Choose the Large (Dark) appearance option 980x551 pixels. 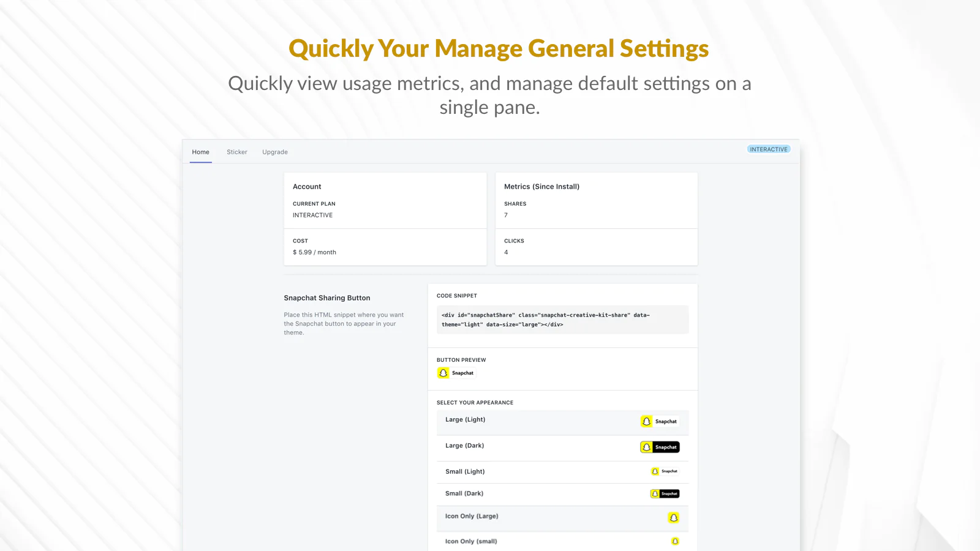pos(562,448)
